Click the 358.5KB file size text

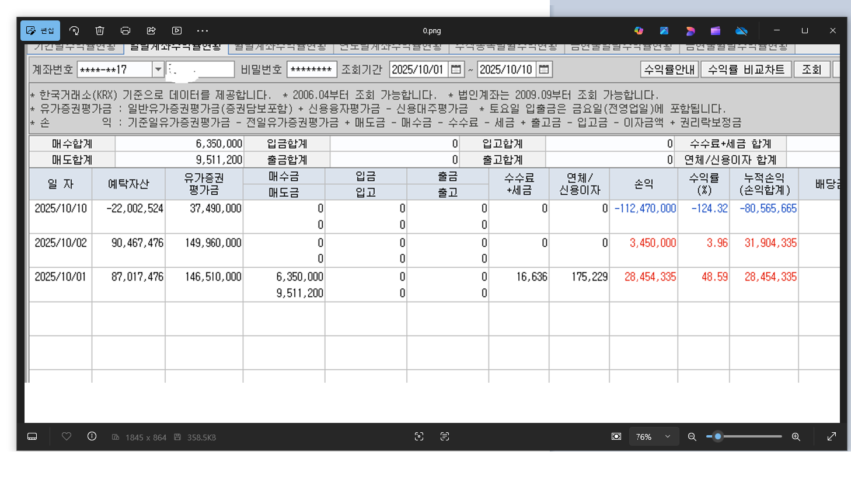point(201,437)
